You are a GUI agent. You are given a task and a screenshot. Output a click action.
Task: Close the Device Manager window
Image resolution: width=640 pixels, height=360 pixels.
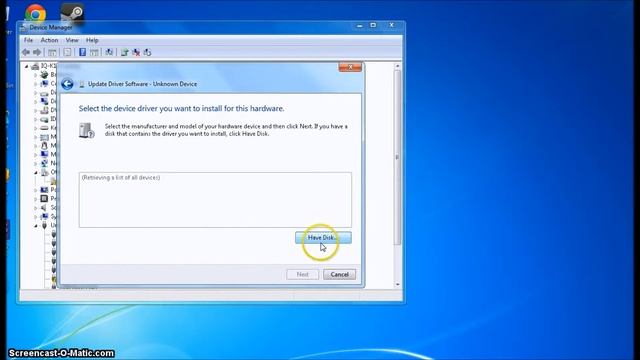tap(391, 26)
